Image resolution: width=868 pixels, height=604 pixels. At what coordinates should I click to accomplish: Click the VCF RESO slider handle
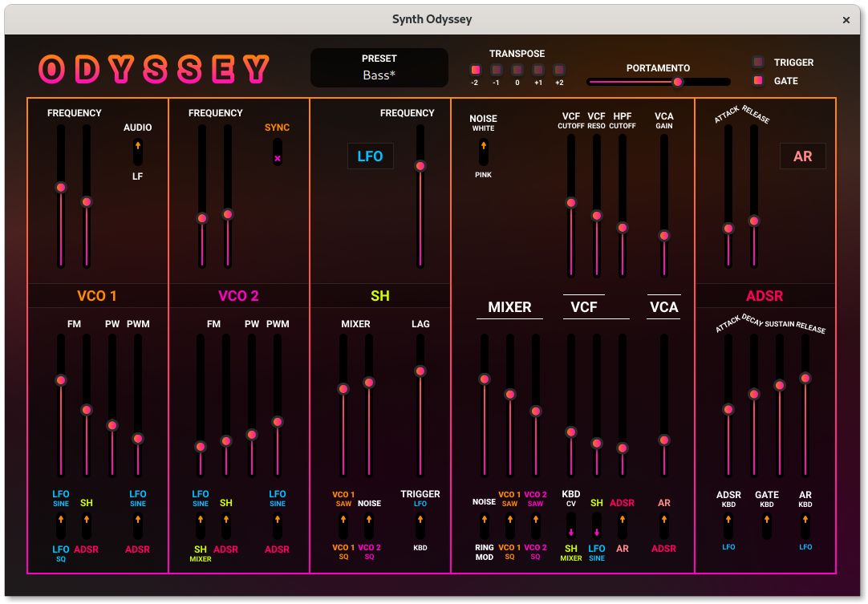pos(596,215)
